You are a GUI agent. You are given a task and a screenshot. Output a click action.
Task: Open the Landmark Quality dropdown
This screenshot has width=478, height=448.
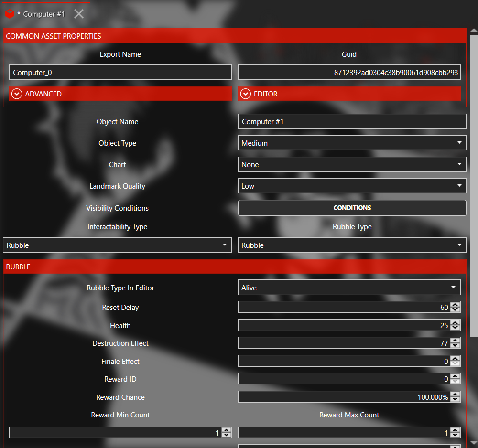(x=352, y=186)
